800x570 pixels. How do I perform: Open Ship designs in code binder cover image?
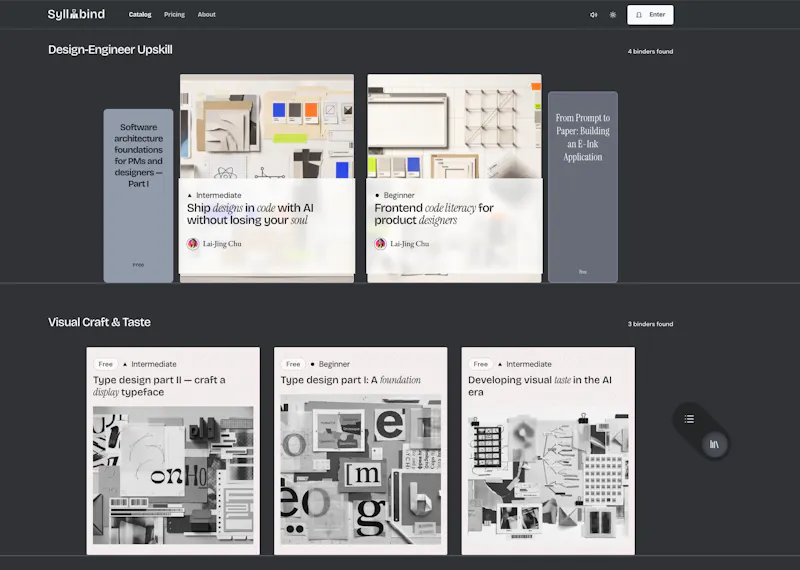267,126
